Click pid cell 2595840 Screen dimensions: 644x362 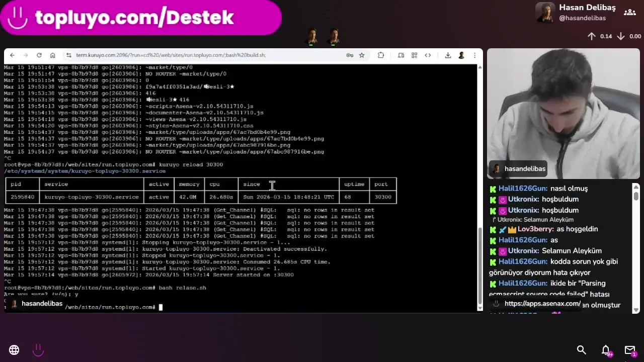click(x=22, y=197)
